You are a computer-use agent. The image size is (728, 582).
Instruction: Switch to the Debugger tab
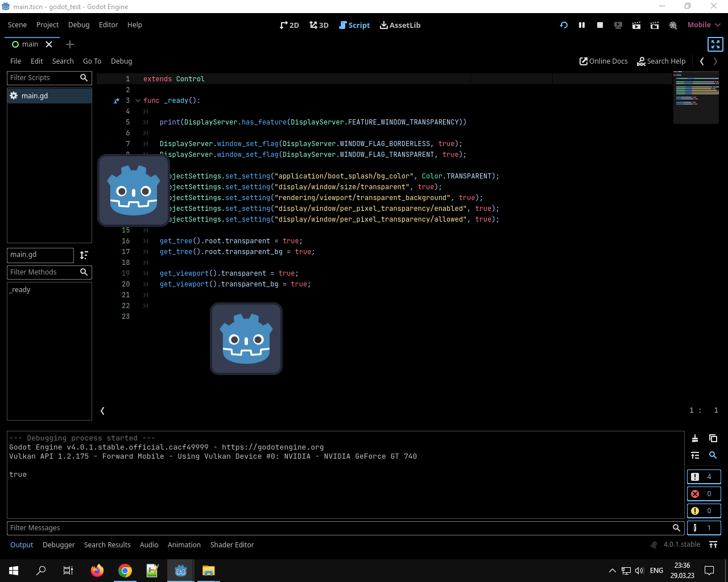pyautogui.click(x=59, y=544)
